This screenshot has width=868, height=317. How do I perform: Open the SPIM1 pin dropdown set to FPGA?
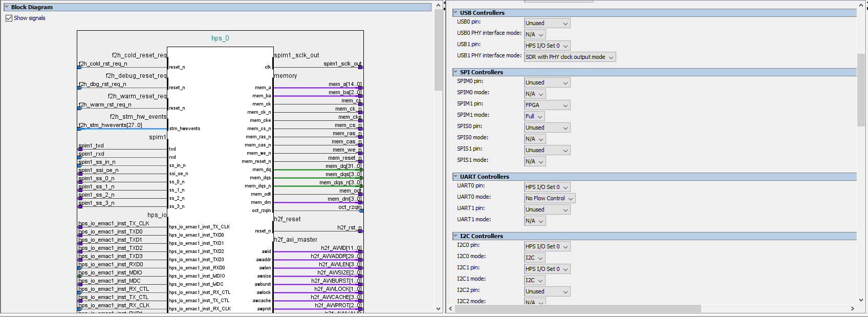[x=547, y=105]
